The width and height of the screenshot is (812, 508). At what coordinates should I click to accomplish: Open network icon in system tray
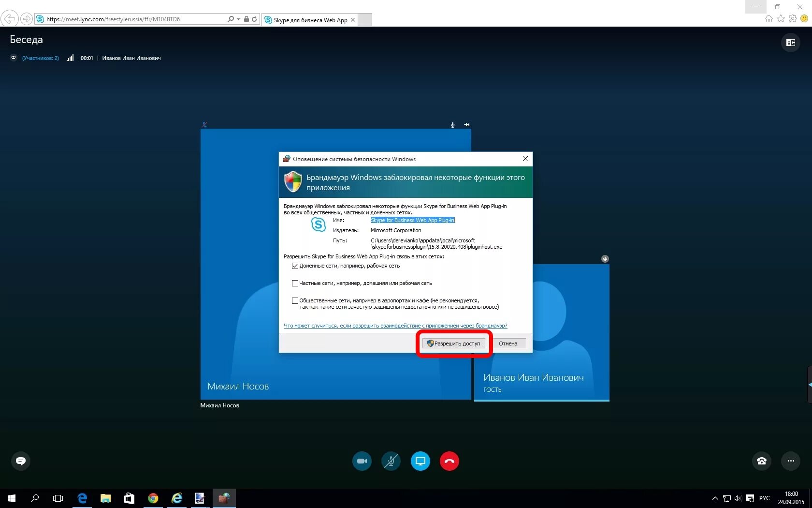click(x=726, y=498)
